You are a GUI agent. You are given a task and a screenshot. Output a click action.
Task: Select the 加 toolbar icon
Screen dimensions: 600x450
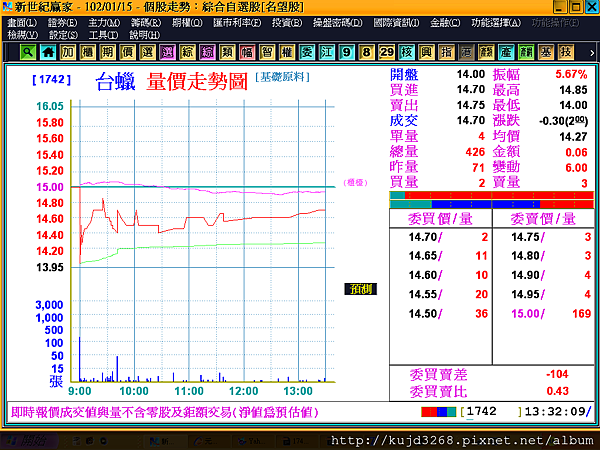tap(68, 52)
